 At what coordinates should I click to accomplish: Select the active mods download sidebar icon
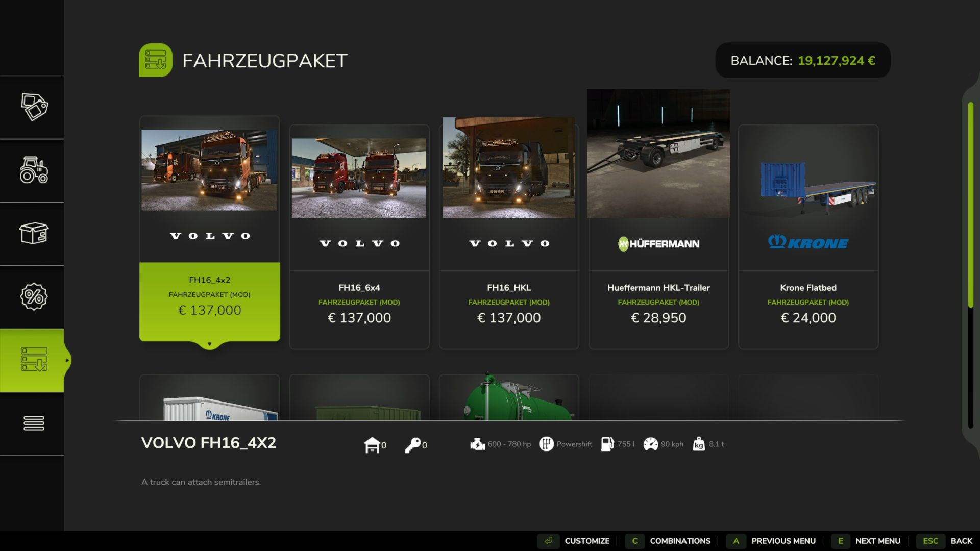34,360
